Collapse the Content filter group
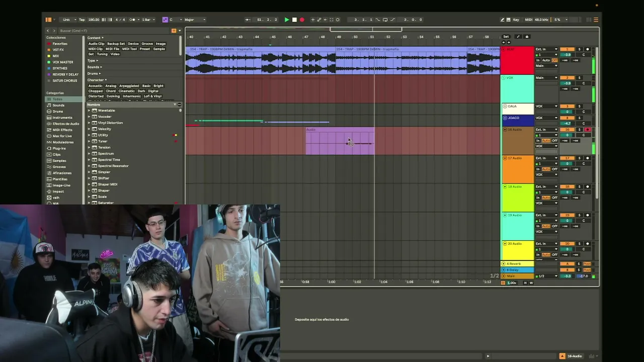Viewport: 644px width, 362px height. [x=95, y=38]
